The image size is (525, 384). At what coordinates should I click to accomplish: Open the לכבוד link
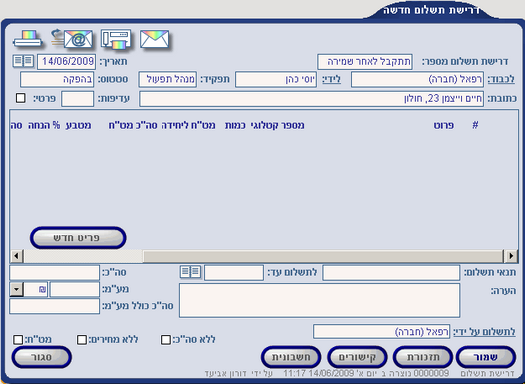501,79
